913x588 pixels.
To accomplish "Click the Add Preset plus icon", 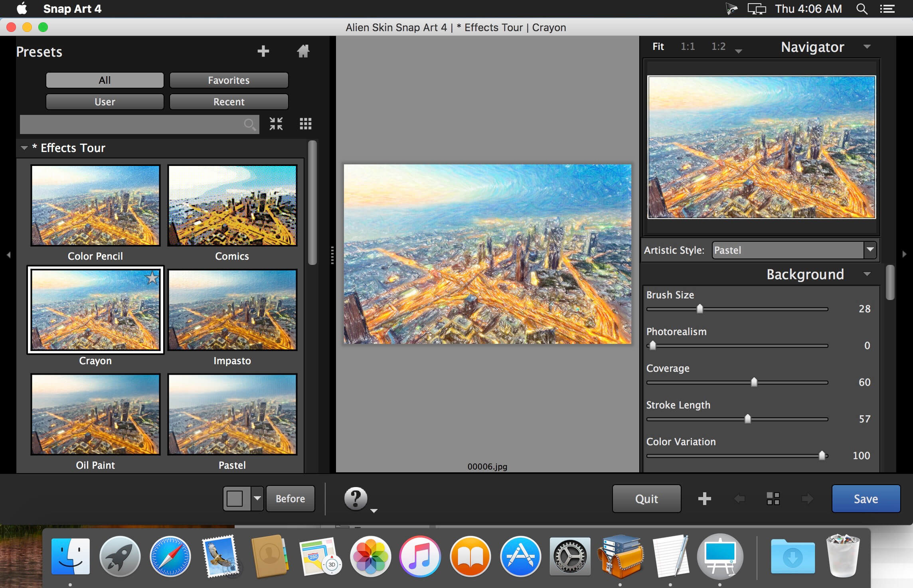I will click(263, 49).
